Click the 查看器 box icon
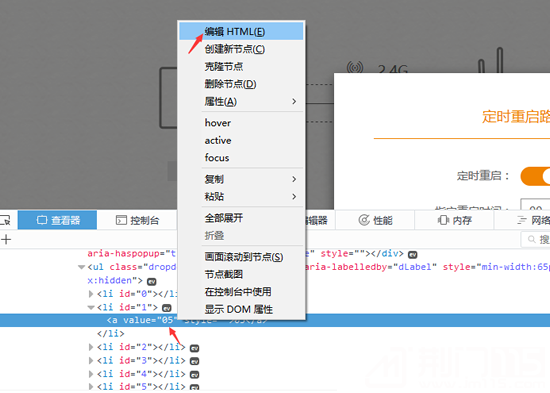Image resolution: width=550 pixels, height=393 pixels. (x=42, y=220)
